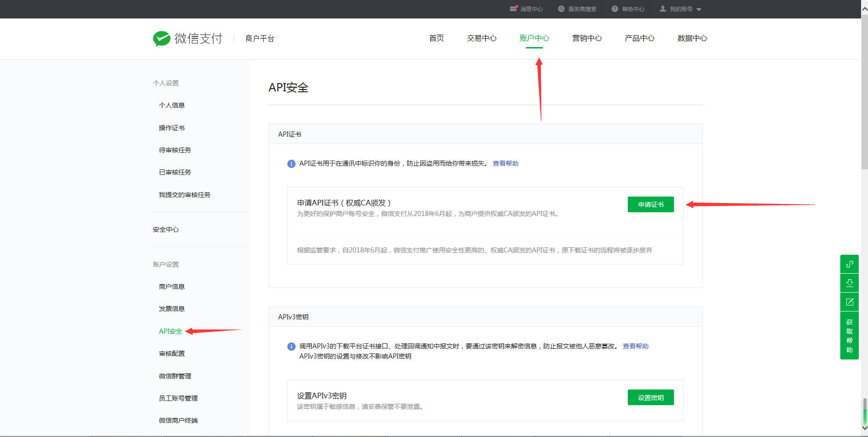Click the my account person icon
This screenshot has width=868, height=437.
point(663,9)
